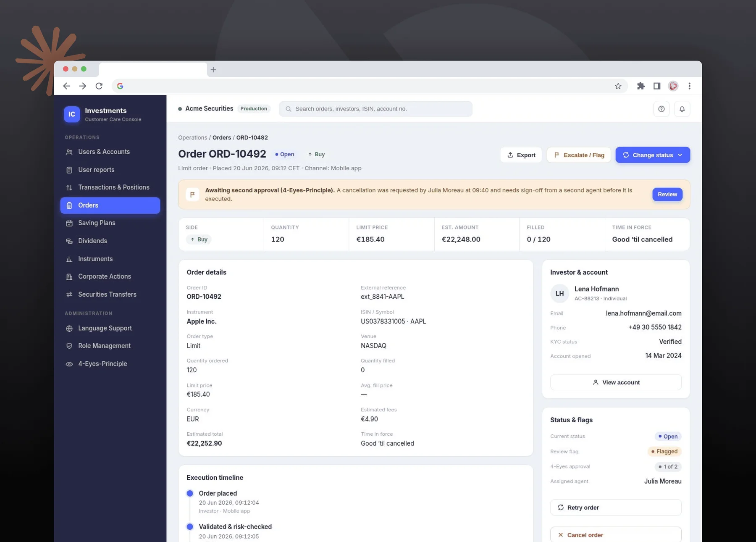
Task: Open Securities Transfers
Action: point(110,295)
